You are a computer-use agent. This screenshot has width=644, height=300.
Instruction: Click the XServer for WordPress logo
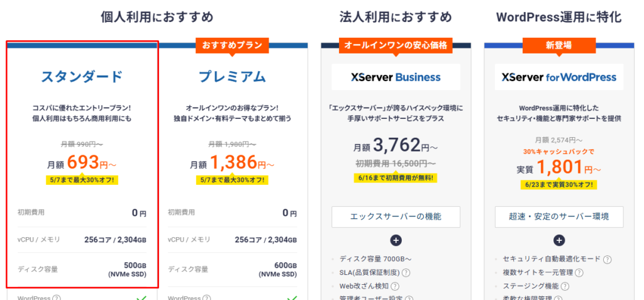click(558, 77)
